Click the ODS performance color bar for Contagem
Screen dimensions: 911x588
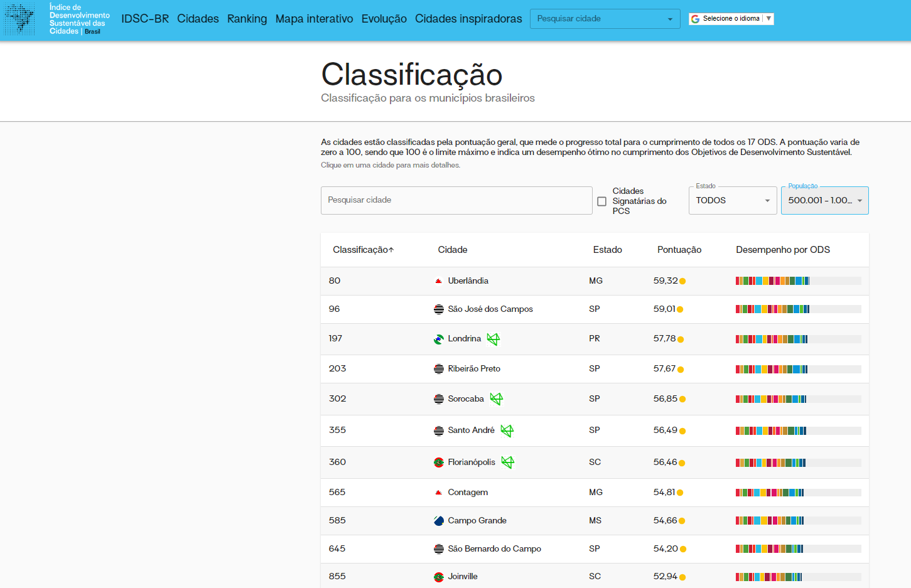770,493
